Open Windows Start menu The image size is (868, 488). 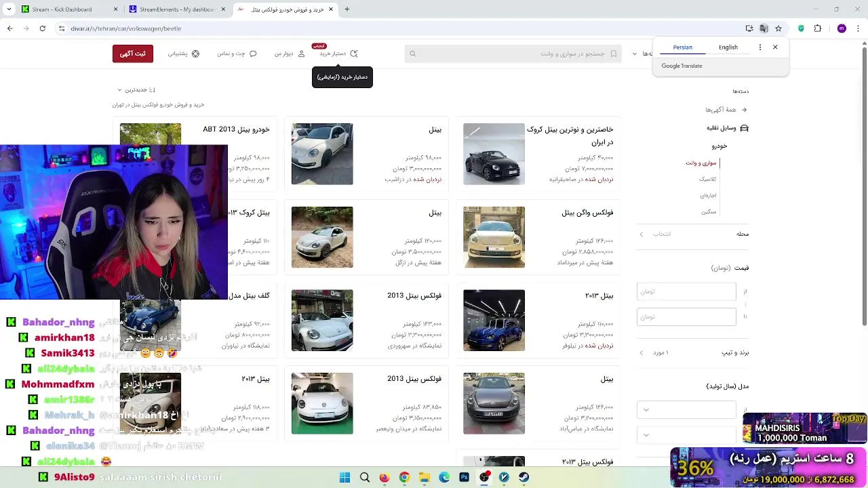[x=344, y=477]
